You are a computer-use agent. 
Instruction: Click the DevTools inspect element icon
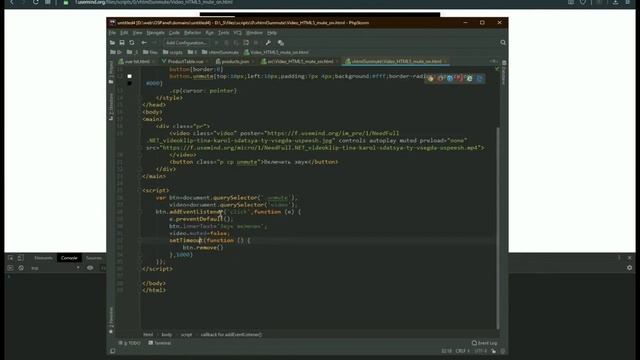tap(11, 258)
